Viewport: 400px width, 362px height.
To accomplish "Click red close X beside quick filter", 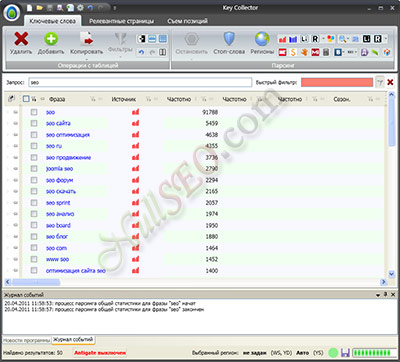I will [x=390, y=82].
